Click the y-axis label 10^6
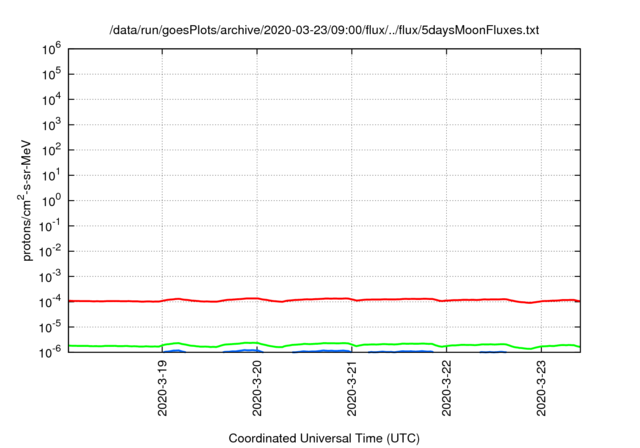This screenshot has width=640, height=448. [51, 49]
